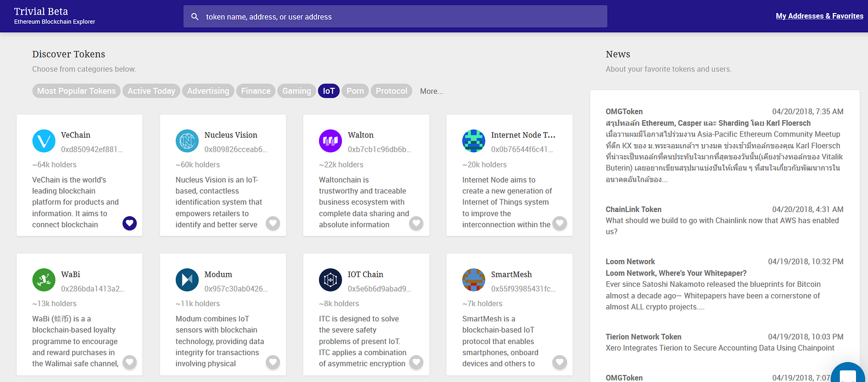Select the Advertising category chip
Screen dimensions: 868x382
click(x=208, y=91)
